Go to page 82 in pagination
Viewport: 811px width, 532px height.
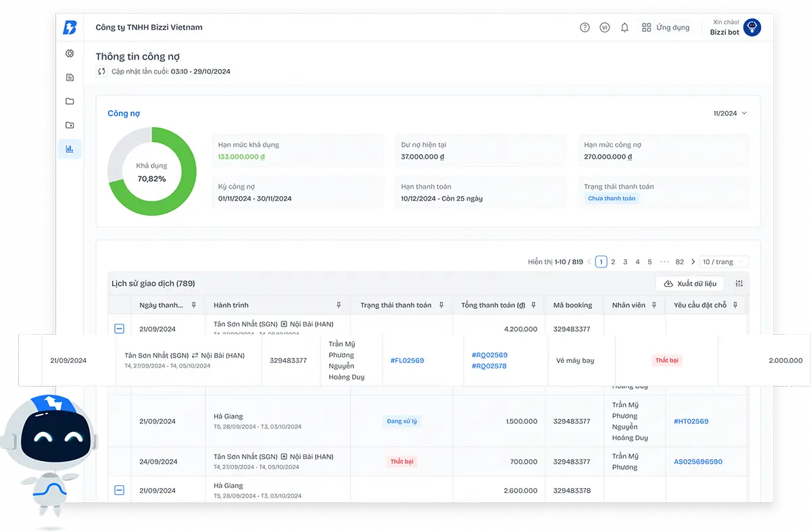tap(680, 262)
